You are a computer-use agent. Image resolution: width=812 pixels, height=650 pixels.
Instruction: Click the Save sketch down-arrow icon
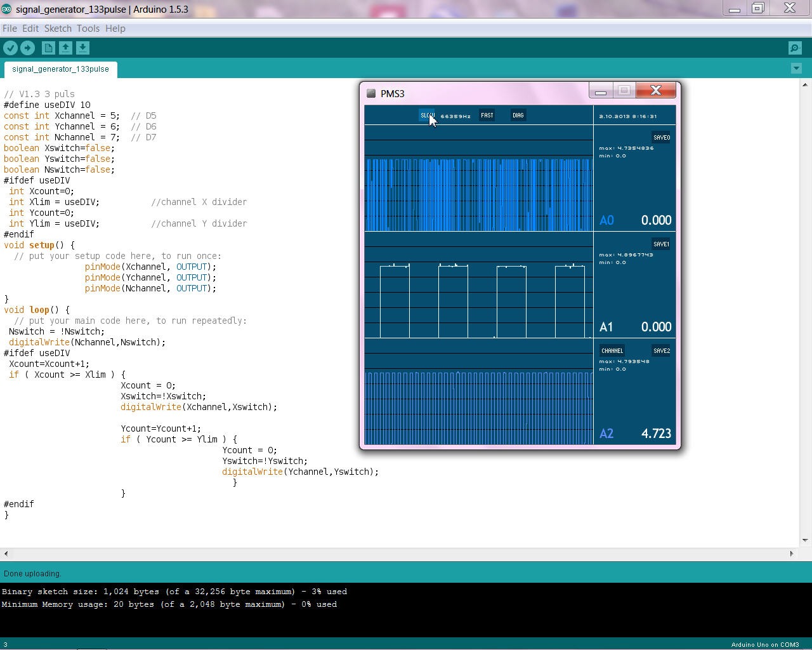(x=82, y=48)
